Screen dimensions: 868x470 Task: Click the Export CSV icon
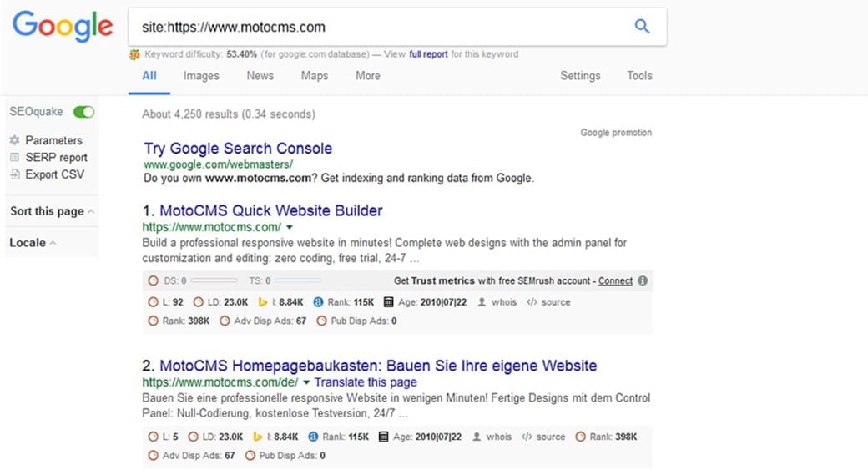click(x=14, y=174)
